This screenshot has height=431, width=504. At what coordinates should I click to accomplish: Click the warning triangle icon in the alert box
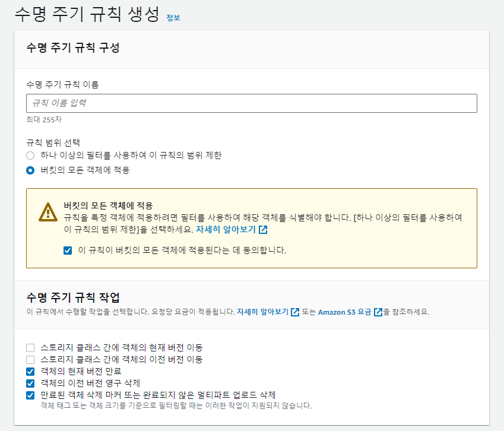pyautogui.click(x=48, y=213)
